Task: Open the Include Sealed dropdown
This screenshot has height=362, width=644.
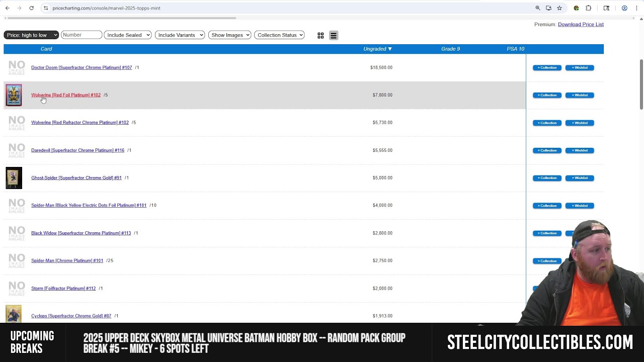Action: pyautogui.click(x=128, y=35)
